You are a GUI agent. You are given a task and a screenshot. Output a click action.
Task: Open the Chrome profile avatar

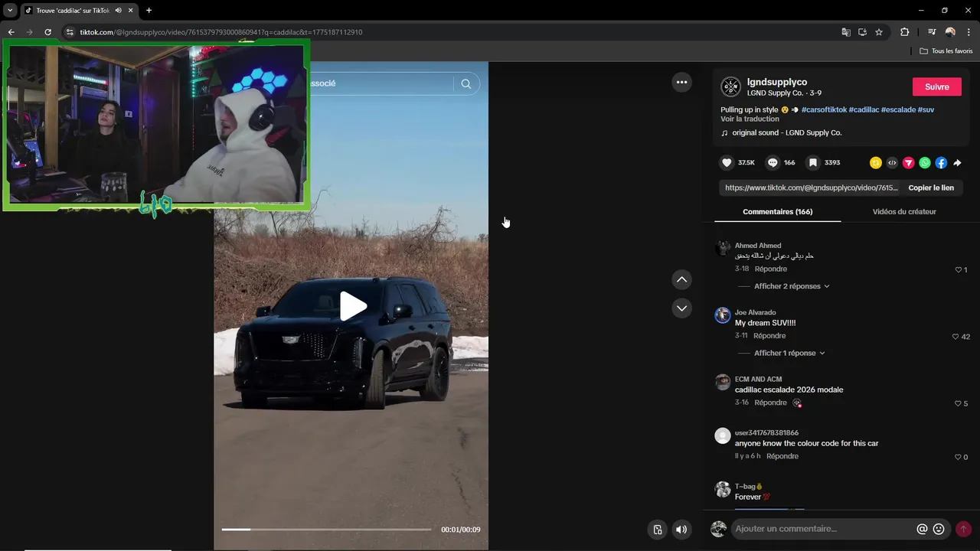pyautogui.click(x=950, y=32)
